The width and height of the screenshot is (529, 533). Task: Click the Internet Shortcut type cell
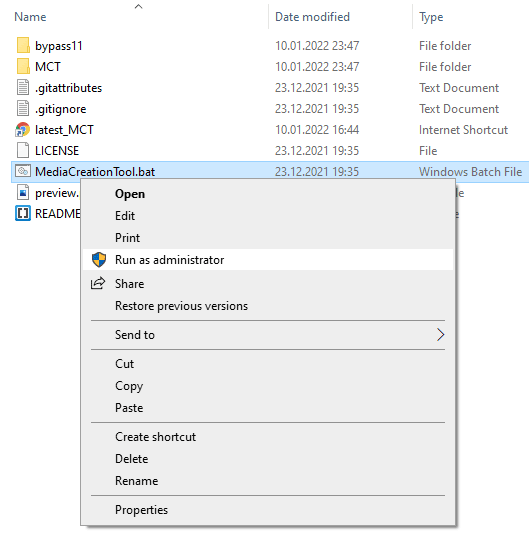463,130
